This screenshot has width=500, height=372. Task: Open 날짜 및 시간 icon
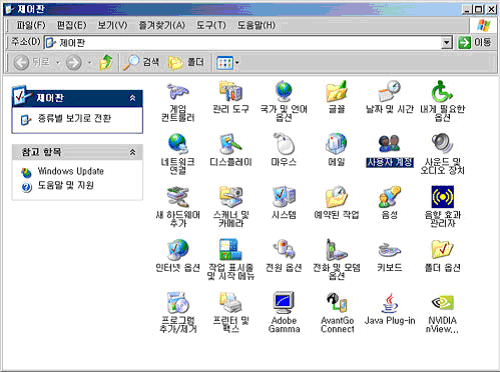point(389,92)
